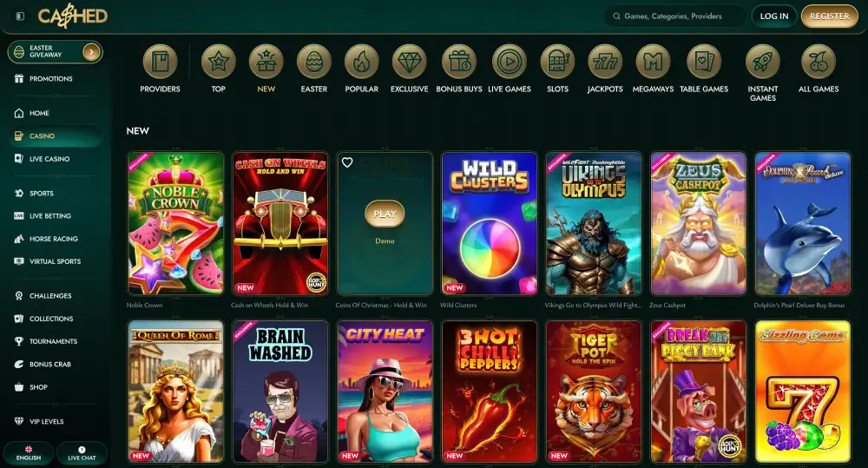Select the Exclusive diamond icon
The height and width of the screenshot is (468, 868).
pos(409,62)
